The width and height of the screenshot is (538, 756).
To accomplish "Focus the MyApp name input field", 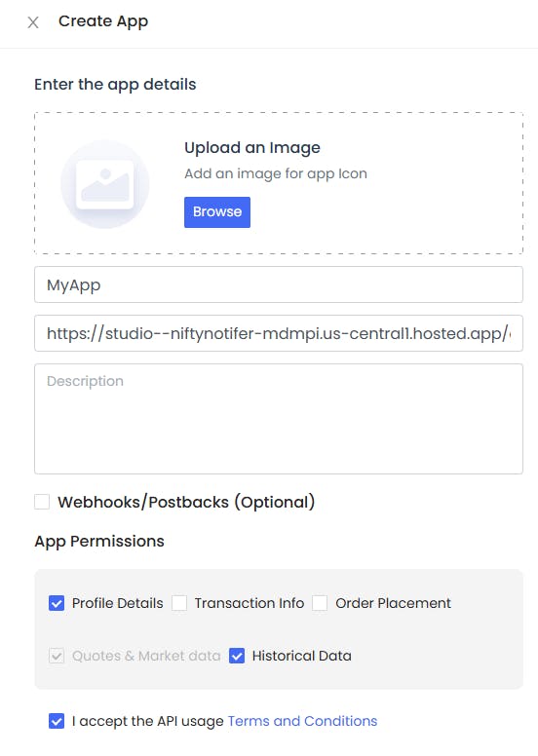I will [279, 284].
